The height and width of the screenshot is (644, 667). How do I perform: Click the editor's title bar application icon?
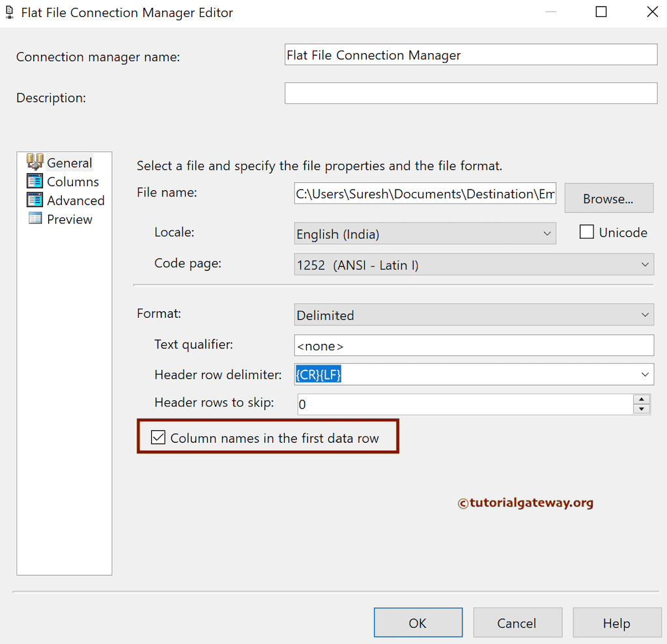(x=10, y=12)
